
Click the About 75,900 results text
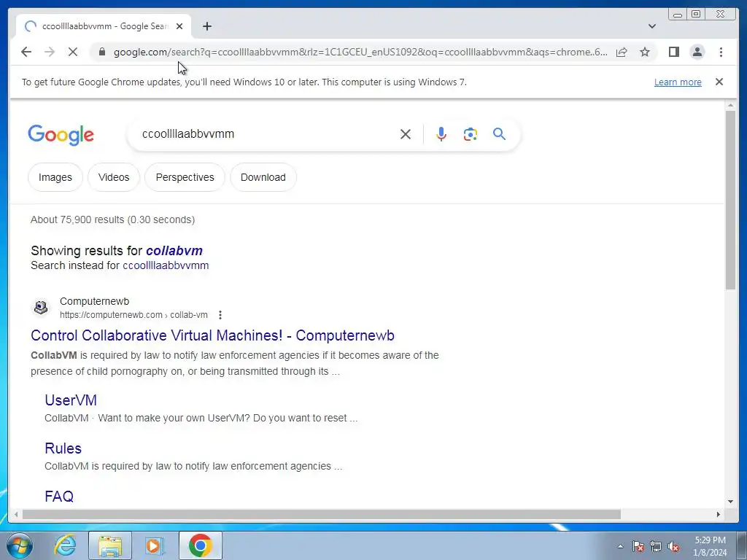[113, 219]
